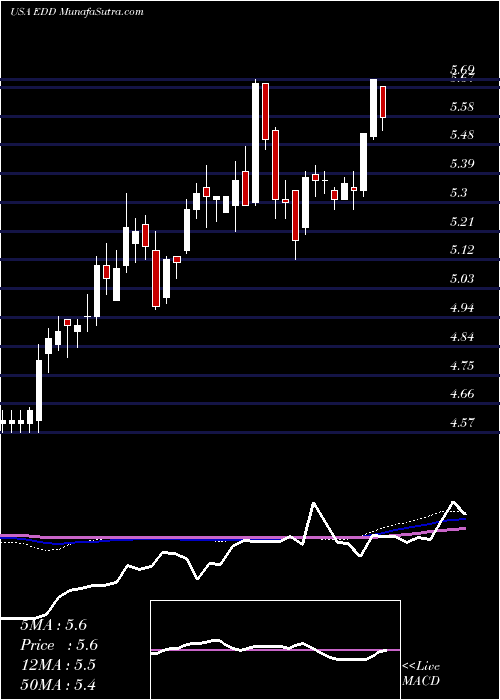Select the 5.21 price axis label
The height and width of the screenshot is (700, 500).
pos(462,221)
